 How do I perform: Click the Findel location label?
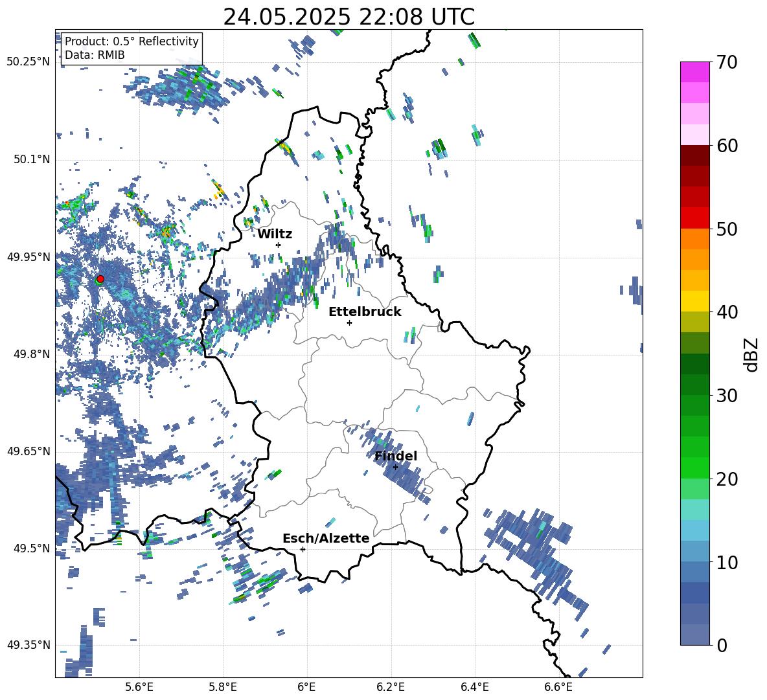tap(396, 456)
